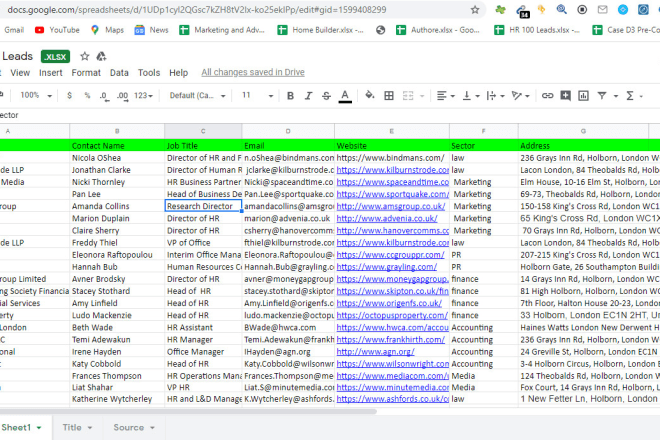Click the XLSX file badge
660x440 pixels.
coord(55,56)
